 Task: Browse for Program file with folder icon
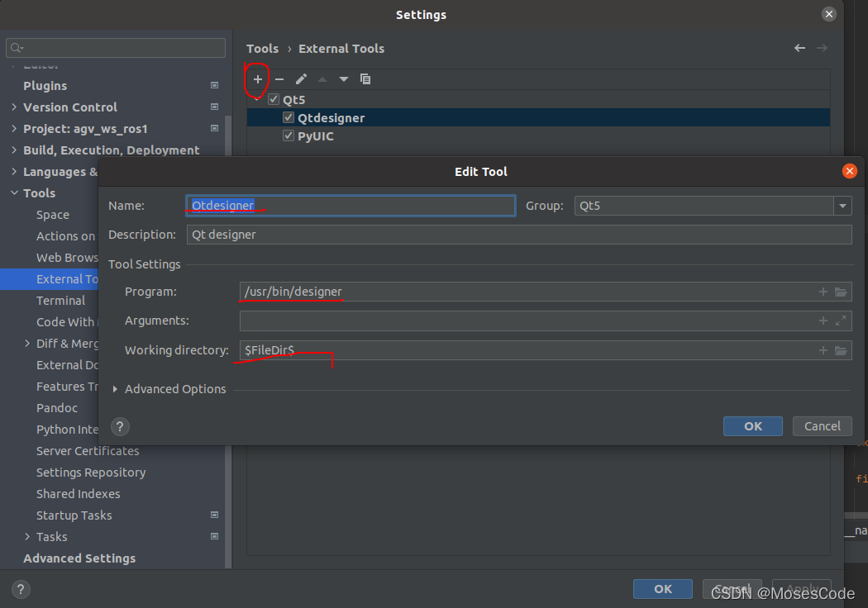tap(841, 292)
